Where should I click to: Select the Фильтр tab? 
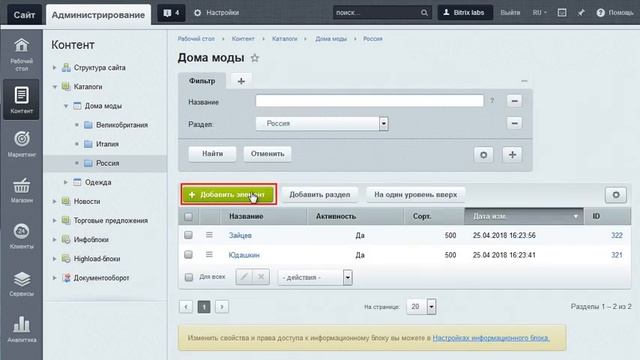202,81
